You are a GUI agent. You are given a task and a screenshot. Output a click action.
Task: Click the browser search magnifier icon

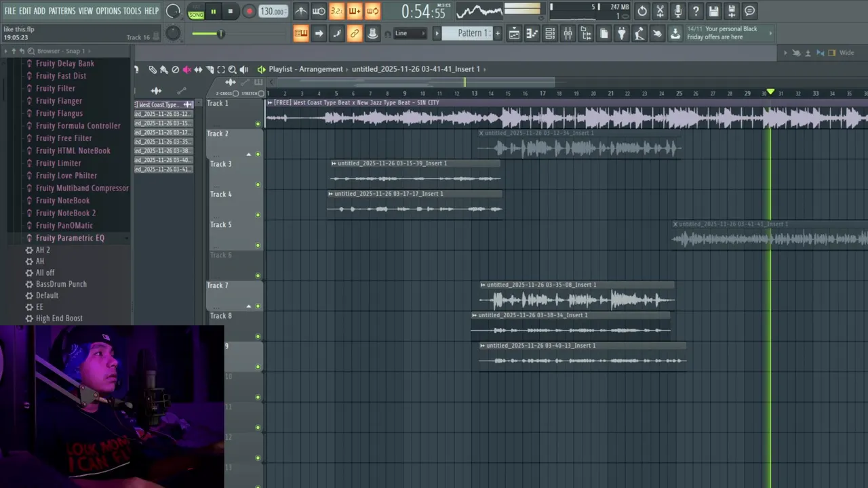tap(31, 51)
